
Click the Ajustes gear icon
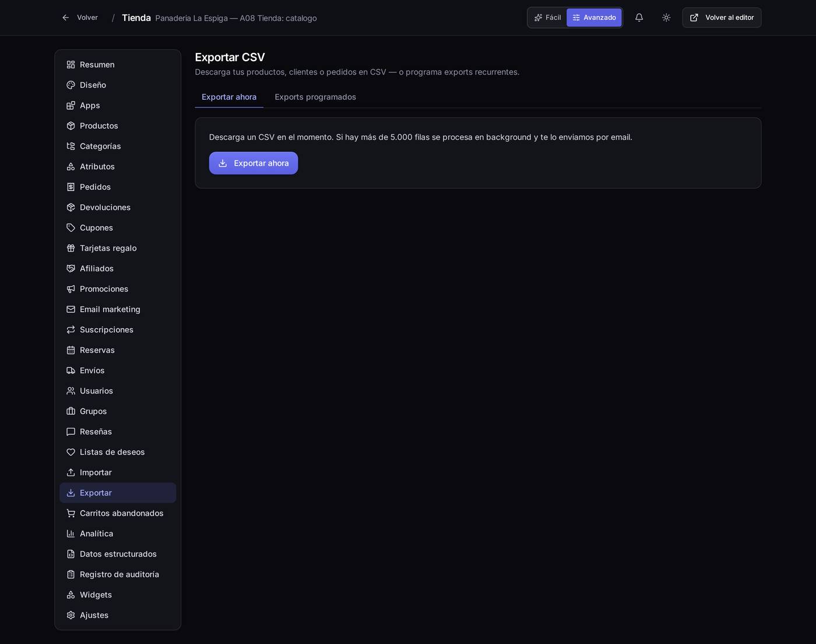pos(71,615)
